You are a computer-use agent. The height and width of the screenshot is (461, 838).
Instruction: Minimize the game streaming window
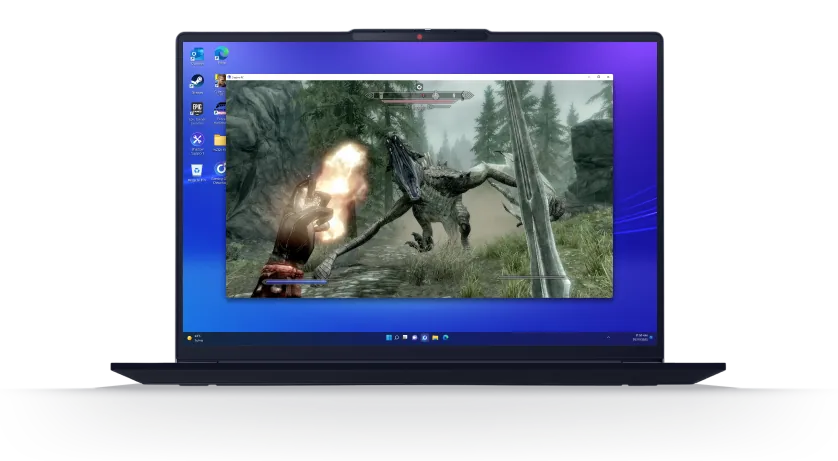(x=589, y=77)
